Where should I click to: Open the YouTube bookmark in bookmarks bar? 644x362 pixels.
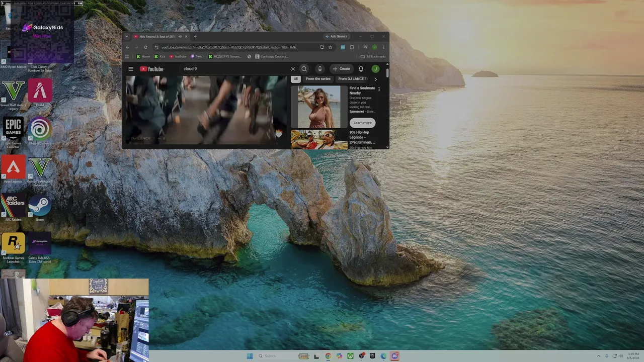click(x=178, y=56)
